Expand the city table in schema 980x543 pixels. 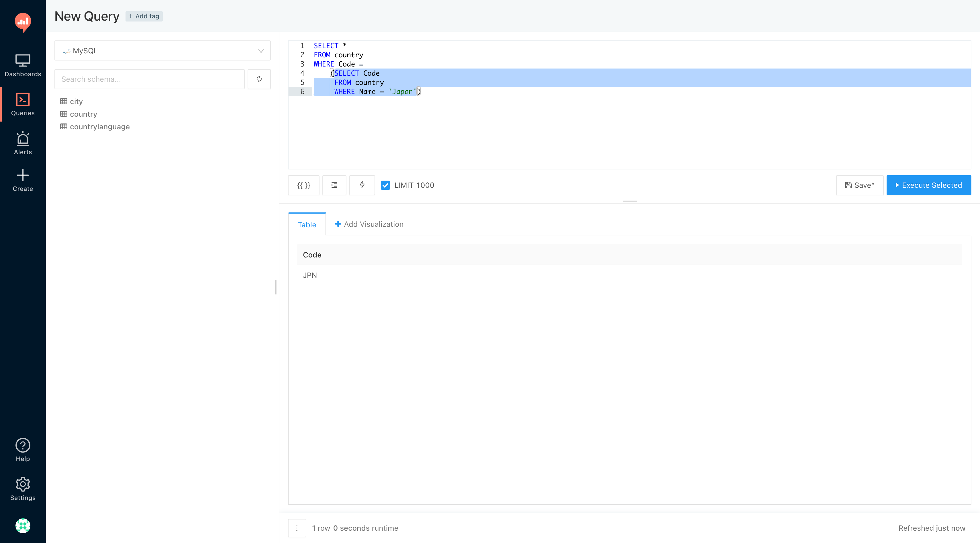pyautogui.click(x=76, y=101)
